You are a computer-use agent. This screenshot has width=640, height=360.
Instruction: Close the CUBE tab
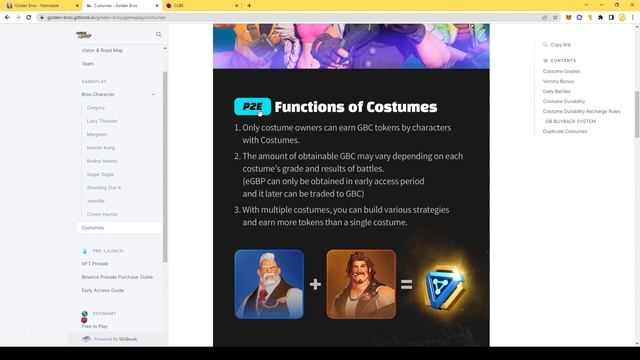(x=236, y=6)
